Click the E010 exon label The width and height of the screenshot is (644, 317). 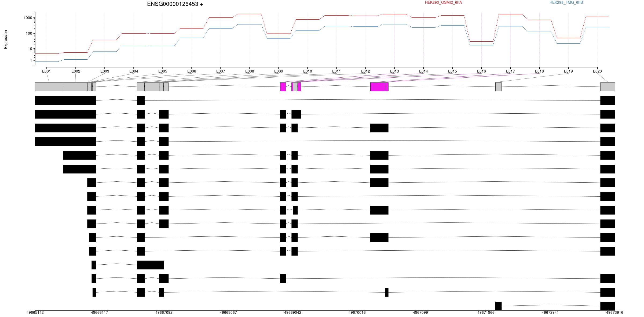pyautogui.click(x=308, y=71)
